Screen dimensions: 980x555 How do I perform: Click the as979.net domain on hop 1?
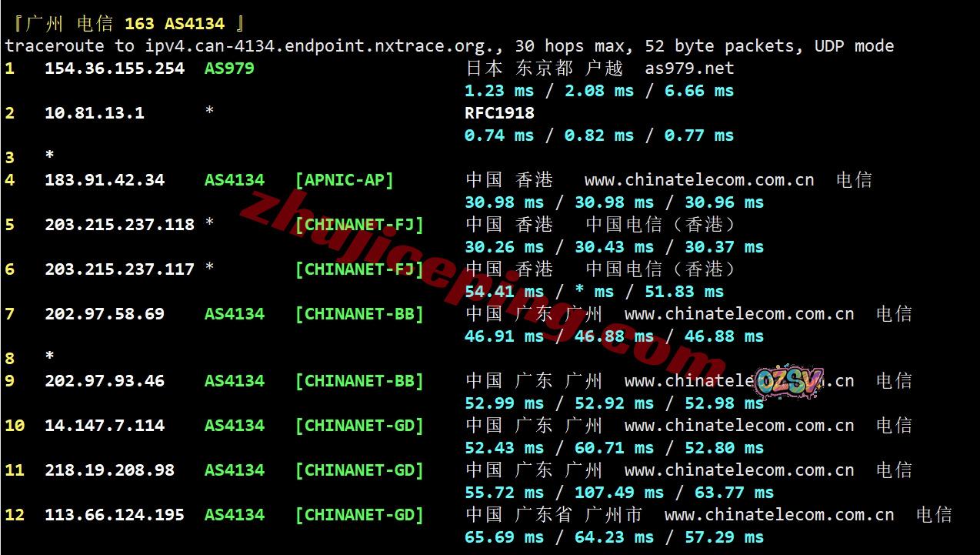(x=689, y=69)
